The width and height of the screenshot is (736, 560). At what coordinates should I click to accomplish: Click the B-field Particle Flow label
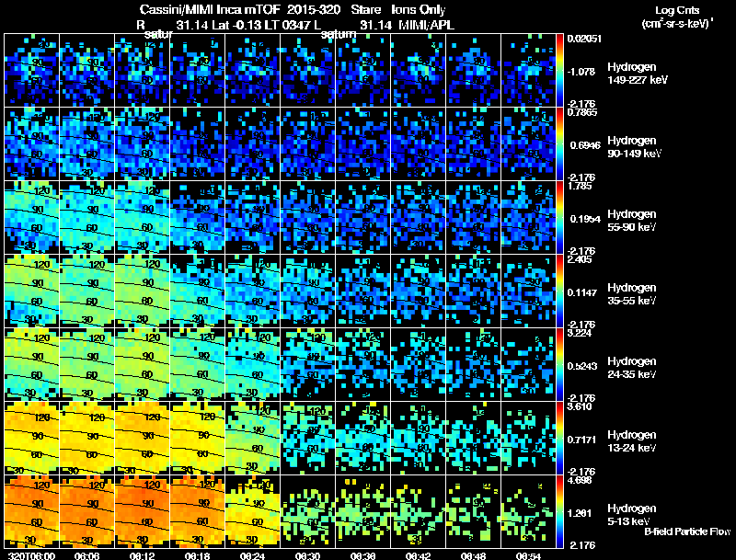pyautogui.click(x=687, y=531)
